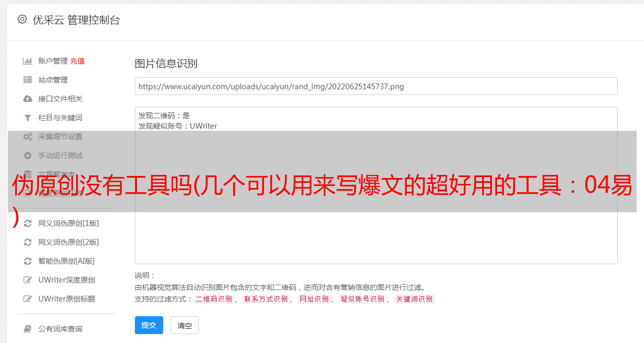Image resolution: width=644 pixels, height=343 pixels.
Task: Click the 关键词识别 filter tag
Action: tap(415, 299)
